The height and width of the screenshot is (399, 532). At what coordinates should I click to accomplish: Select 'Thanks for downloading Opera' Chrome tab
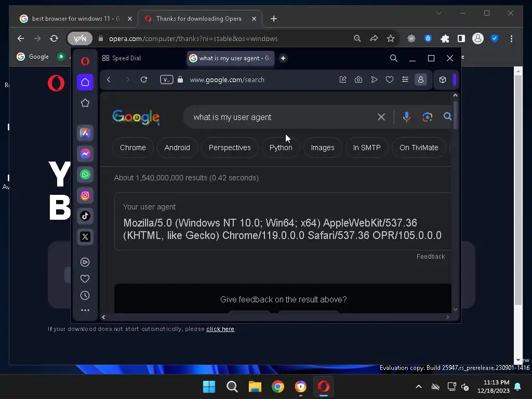pyautogui.click(x=199, y=19)
